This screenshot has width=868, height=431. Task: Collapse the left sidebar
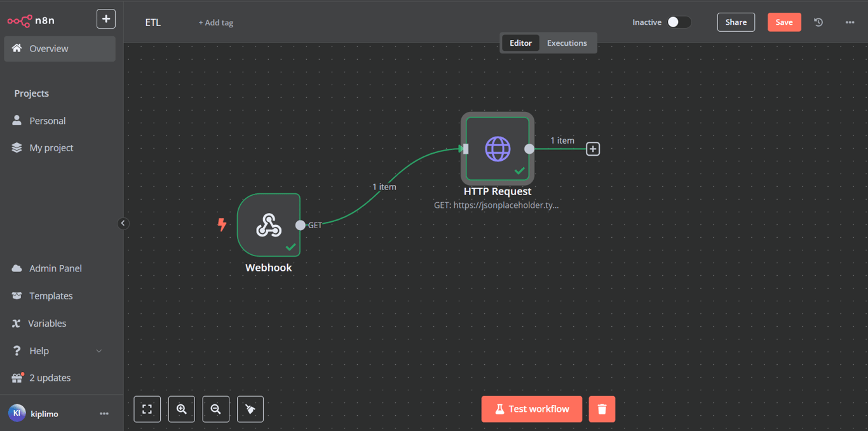pyautogui.click(x=123, y=223)
